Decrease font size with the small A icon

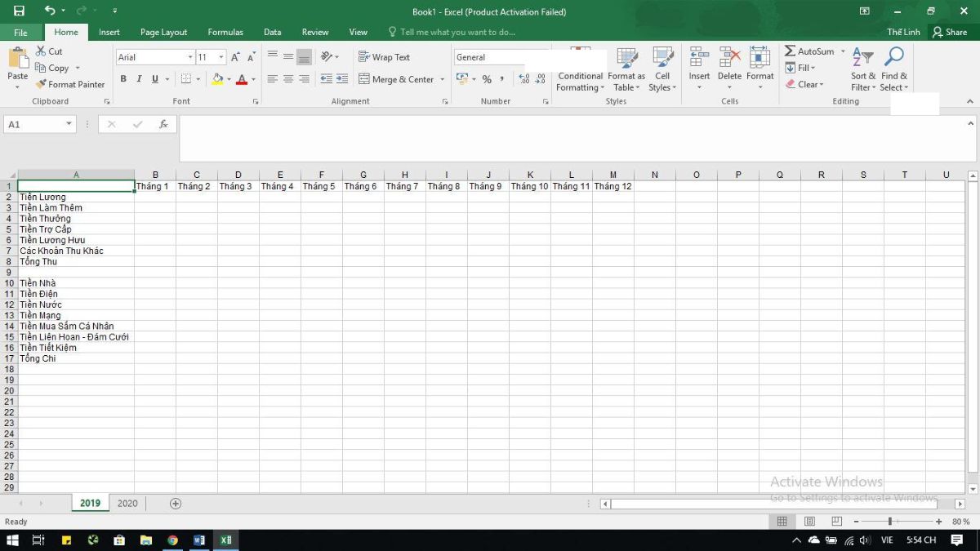pos(252,57)
